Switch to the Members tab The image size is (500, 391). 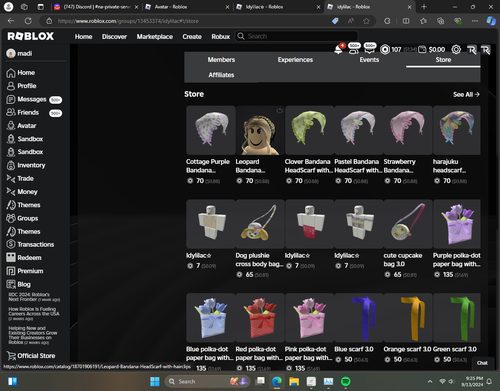[221, 60]
